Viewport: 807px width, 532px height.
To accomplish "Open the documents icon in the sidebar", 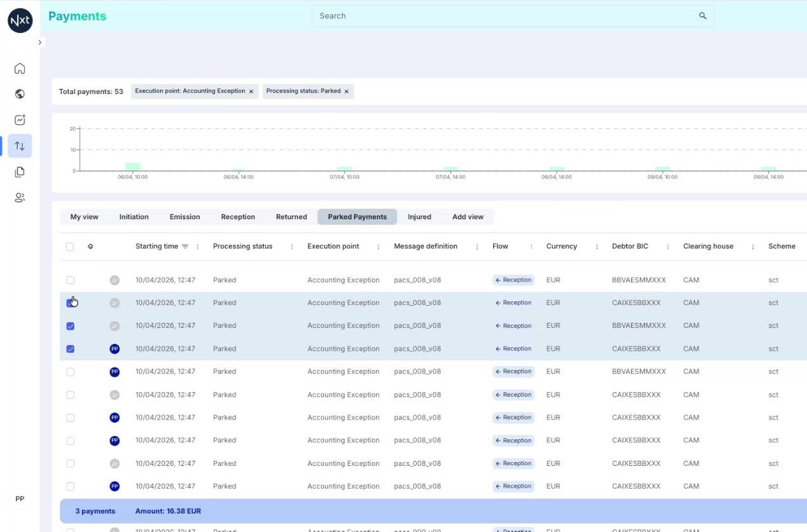I will pos(20,172).
